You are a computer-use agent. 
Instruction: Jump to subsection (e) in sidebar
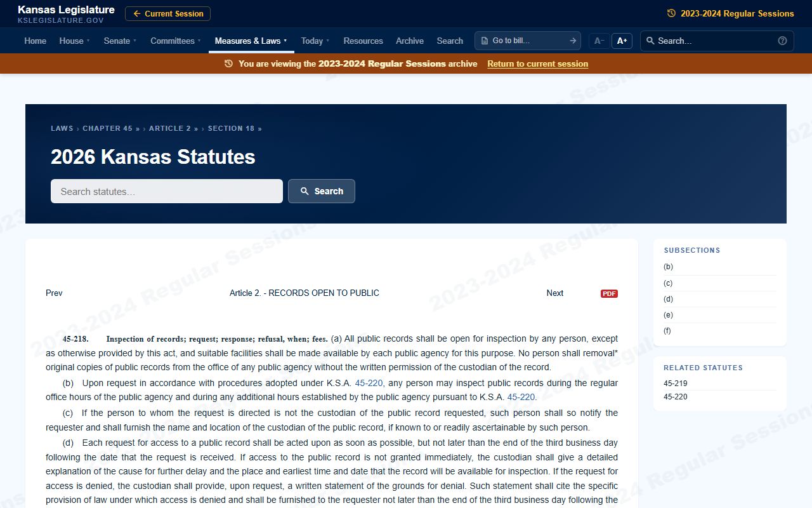tap(719, 315)
